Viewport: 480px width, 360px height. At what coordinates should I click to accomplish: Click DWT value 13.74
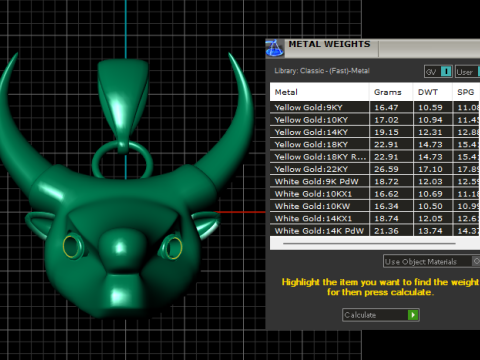point(430,231)
